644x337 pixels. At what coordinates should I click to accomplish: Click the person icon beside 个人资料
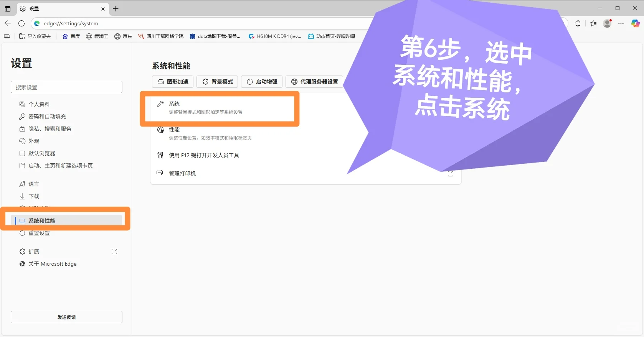[22, 104]
